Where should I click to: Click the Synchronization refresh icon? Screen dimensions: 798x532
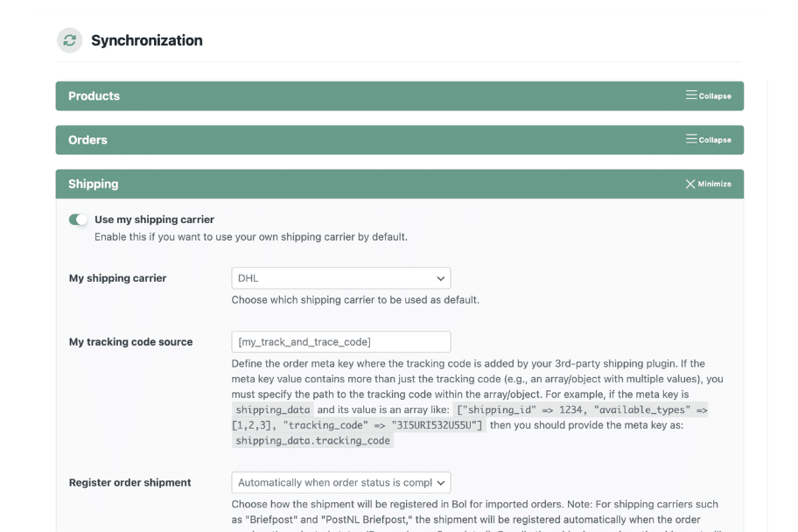point(69,40)
